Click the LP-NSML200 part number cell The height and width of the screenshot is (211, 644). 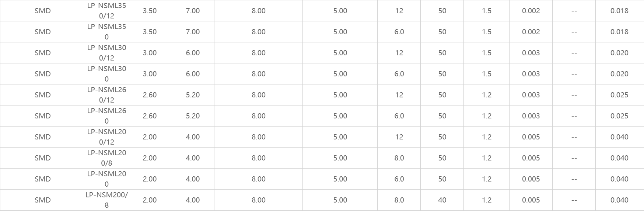coord(106,179)
